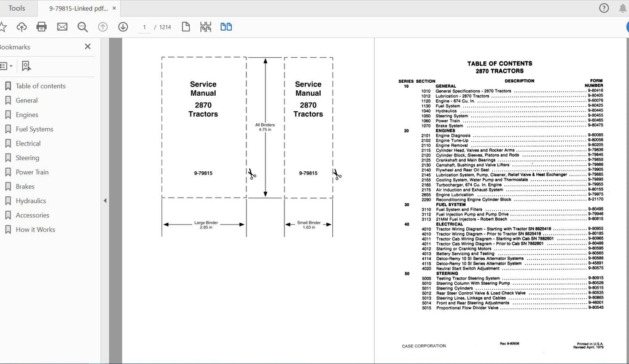Print the document with the printer icon
The width and height of the screenshot is (629, 364).
coord(42,27)
